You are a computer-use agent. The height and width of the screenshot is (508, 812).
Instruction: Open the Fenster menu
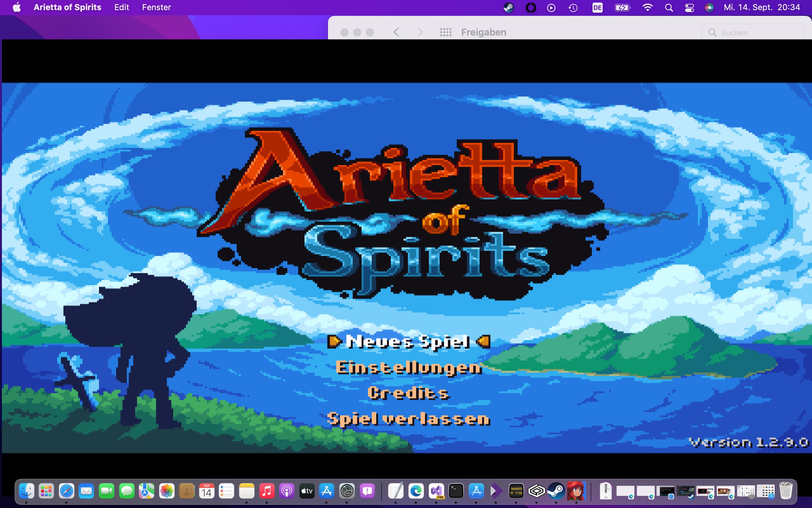coord(156,7)
